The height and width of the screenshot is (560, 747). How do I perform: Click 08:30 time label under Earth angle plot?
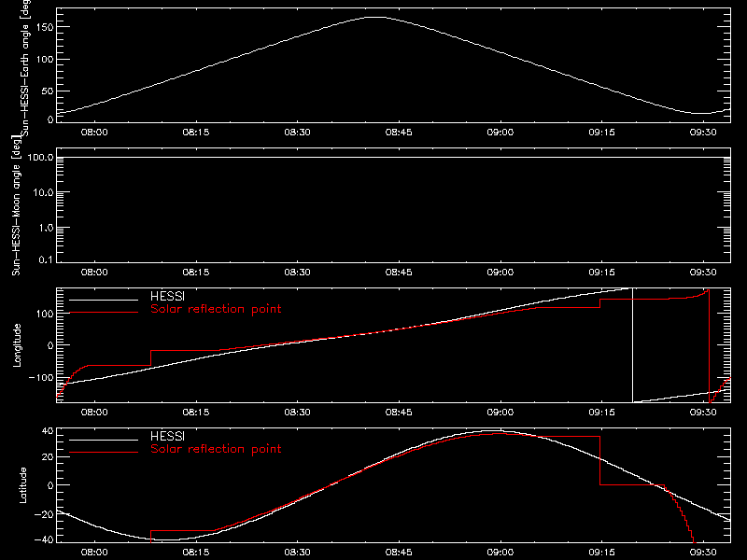[x=297, y=133]
